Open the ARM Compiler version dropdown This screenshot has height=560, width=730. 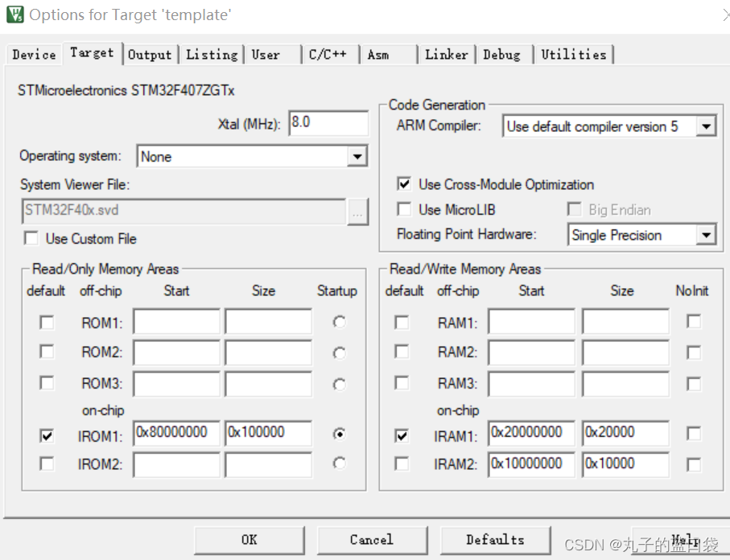click(x=706, y=126)
